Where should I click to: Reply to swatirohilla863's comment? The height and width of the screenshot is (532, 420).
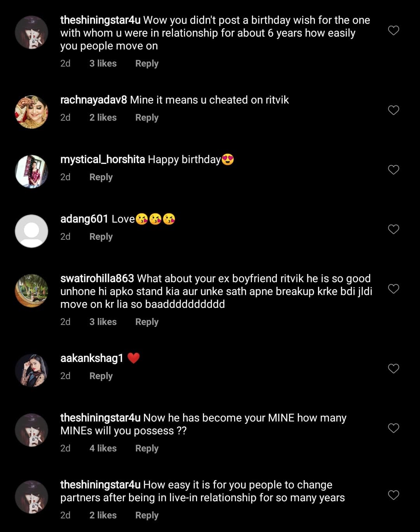click(x=147, y=322)
